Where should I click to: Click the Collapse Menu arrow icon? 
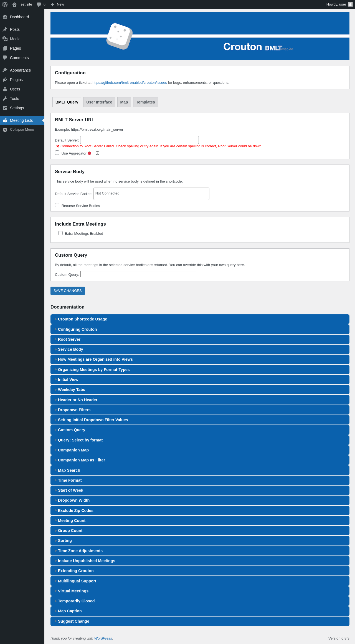5,130
